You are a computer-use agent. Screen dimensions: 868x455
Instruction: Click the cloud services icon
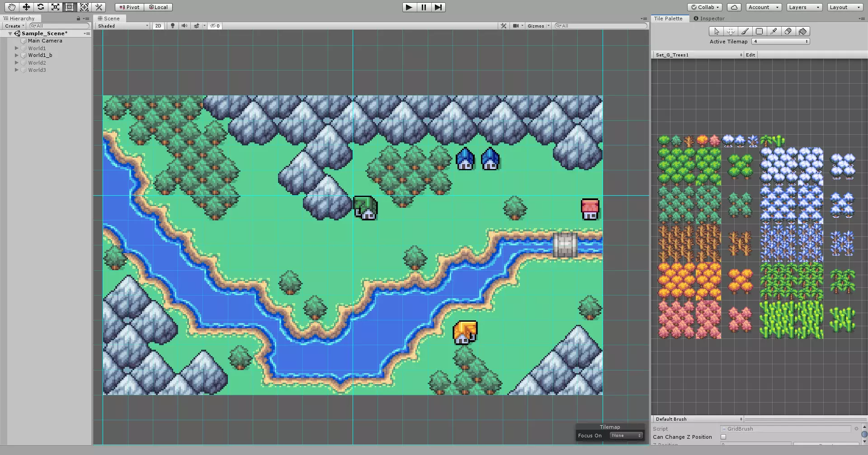pyautogui.click(x=734, y=7)
